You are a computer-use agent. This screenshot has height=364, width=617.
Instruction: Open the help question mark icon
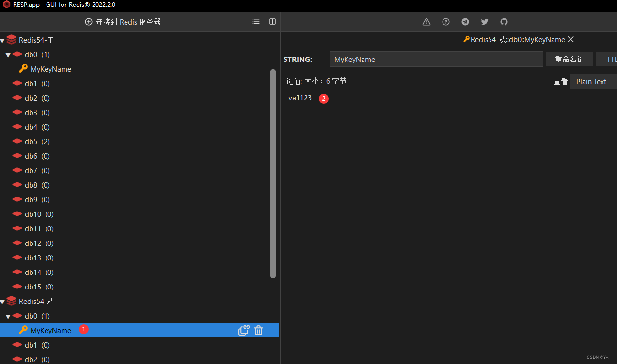click(x=446, y=22)
